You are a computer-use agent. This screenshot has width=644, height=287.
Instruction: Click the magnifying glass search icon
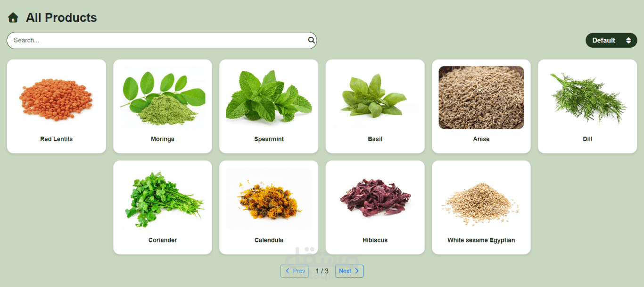pyautogui.click(x=311, y=40)
